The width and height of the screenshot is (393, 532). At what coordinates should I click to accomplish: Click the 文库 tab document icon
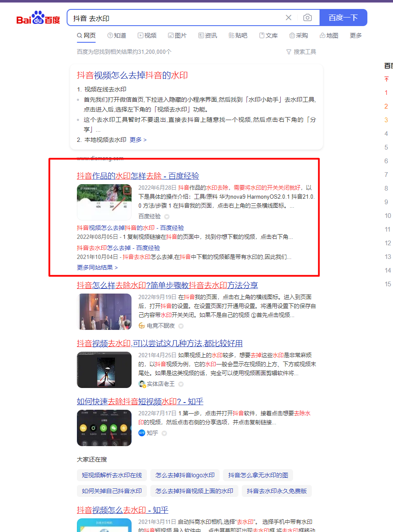click(x=262, y=35)
